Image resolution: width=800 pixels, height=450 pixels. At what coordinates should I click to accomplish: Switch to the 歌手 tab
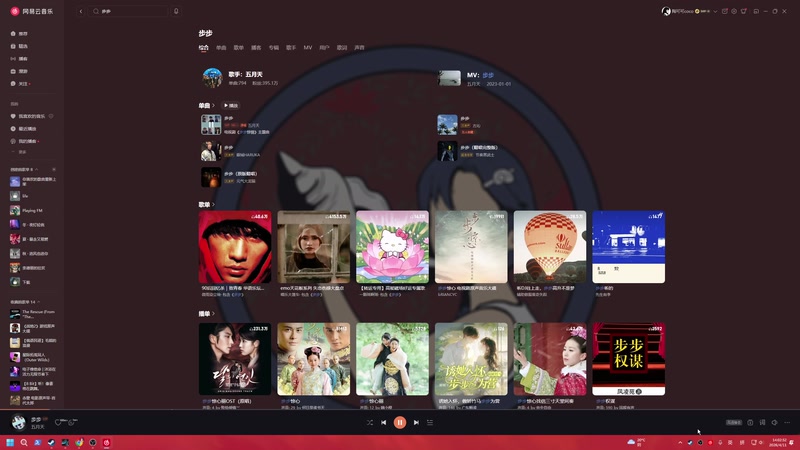(291, 47)
